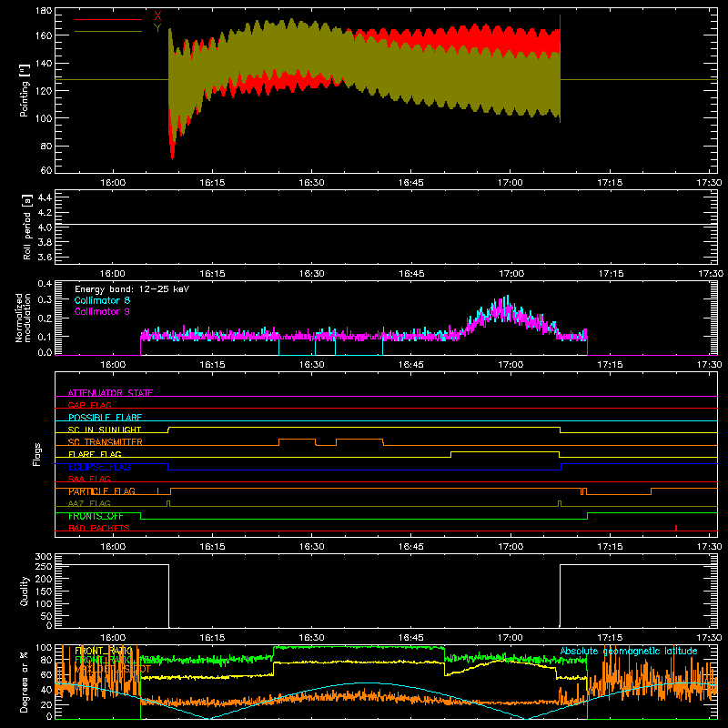Select the FLARE_FLAG label
728x728 pixels.
(95, 454)
